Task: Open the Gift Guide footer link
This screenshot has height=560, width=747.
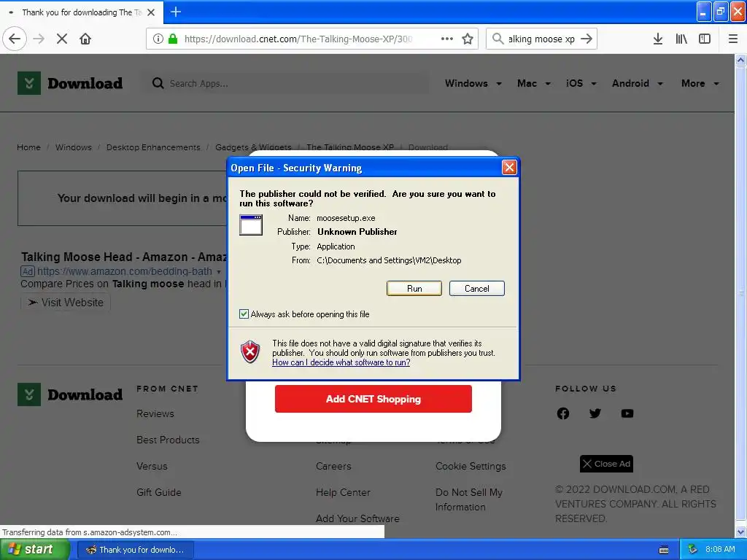Action: point(158,492)
